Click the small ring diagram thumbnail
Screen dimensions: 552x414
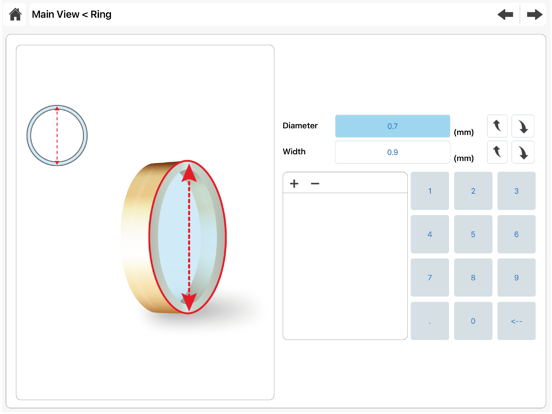pos(57,136)
